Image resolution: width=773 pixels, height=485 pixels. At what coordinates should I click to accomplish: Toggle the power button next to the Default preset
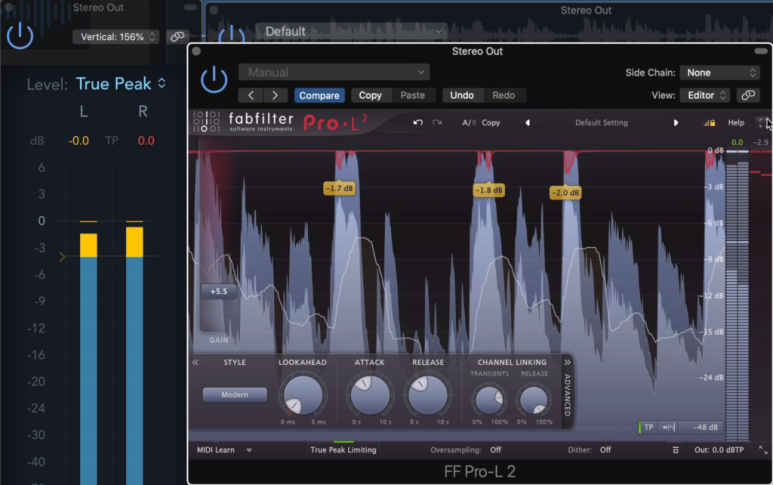[x=231, y=35]
